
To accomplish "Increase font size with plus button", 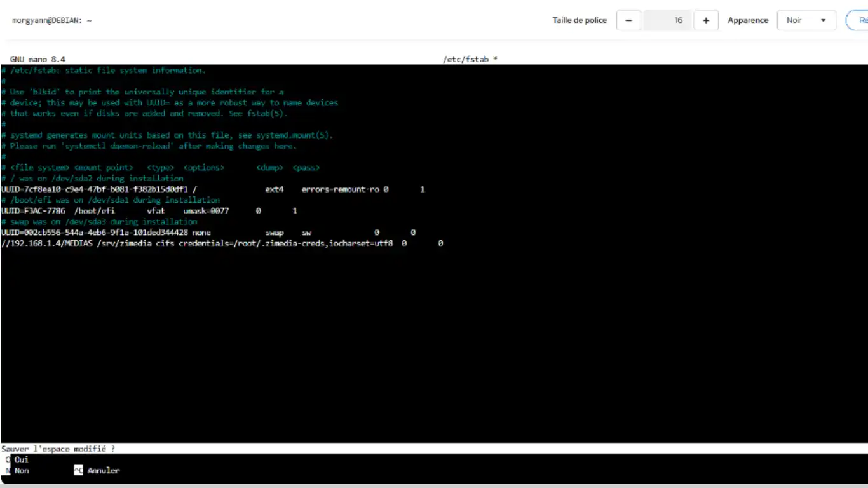I will click(706, 20).
